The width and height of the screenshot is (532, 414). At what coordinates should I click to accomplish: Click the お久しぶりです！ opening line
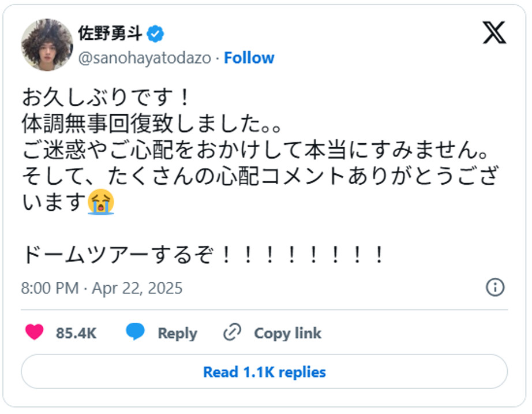(107, 97)
